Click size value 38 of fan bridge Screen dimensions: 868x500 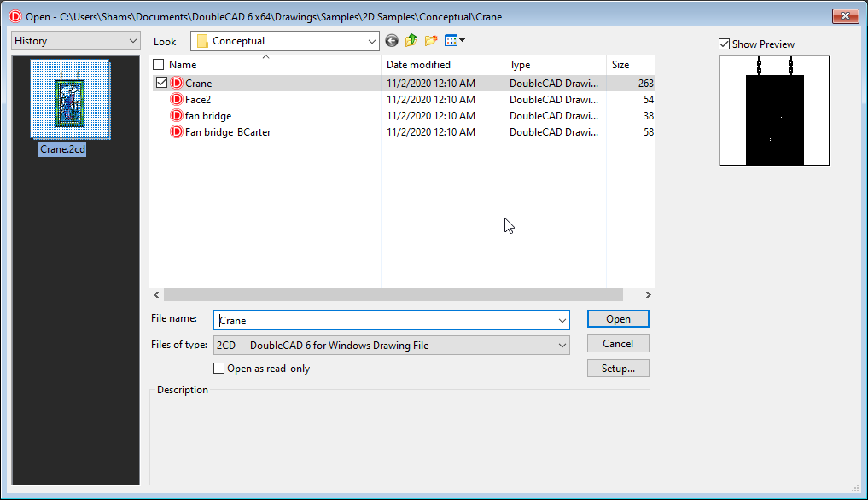(649, 116)
